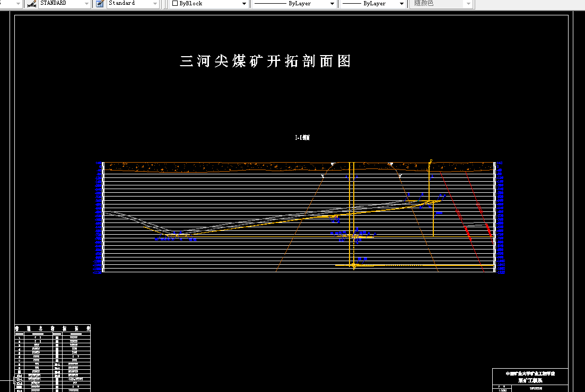The height and width of the screenshot is (392, 585).
Task: Click the elevation scale on the left edge
Action: point(98,217)
